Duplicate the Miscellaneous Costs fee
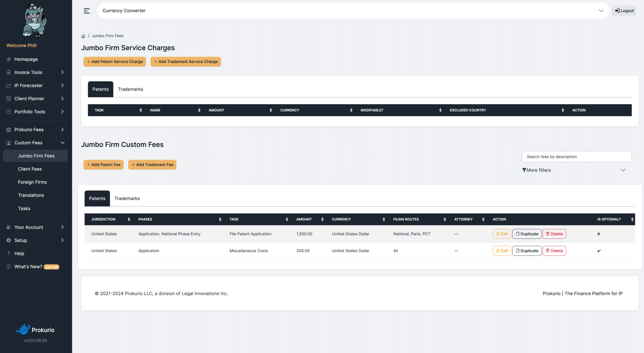 tap(527, 251)
